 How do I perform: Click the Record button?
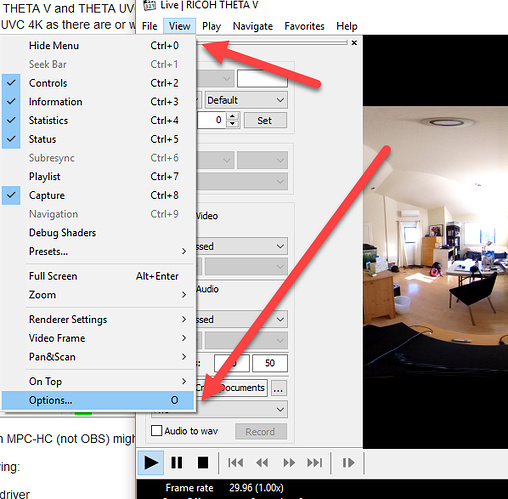click(x=261, y=432)
